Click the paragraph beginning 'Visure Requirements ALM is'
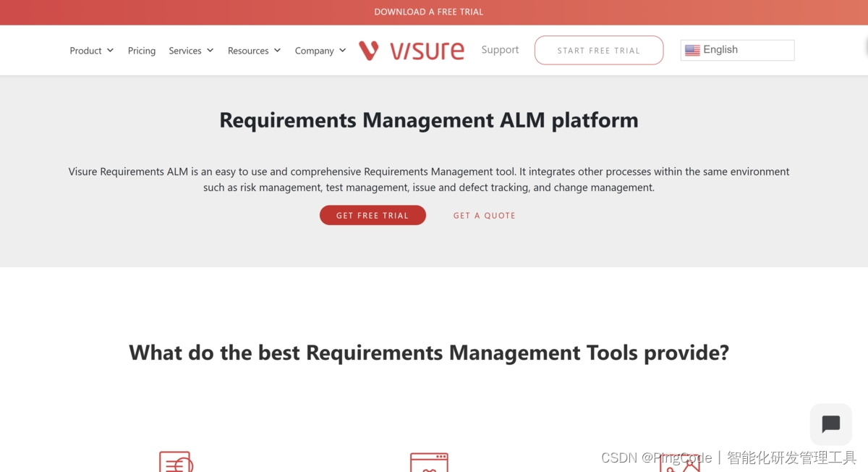Image resolution: width=868 pixels, height=472 pixels. tap(429, 180)
